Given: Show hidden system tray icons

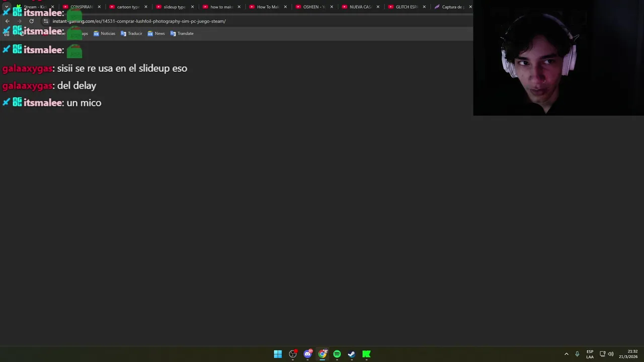Looking at the screenshot, I should coord(566,354).
